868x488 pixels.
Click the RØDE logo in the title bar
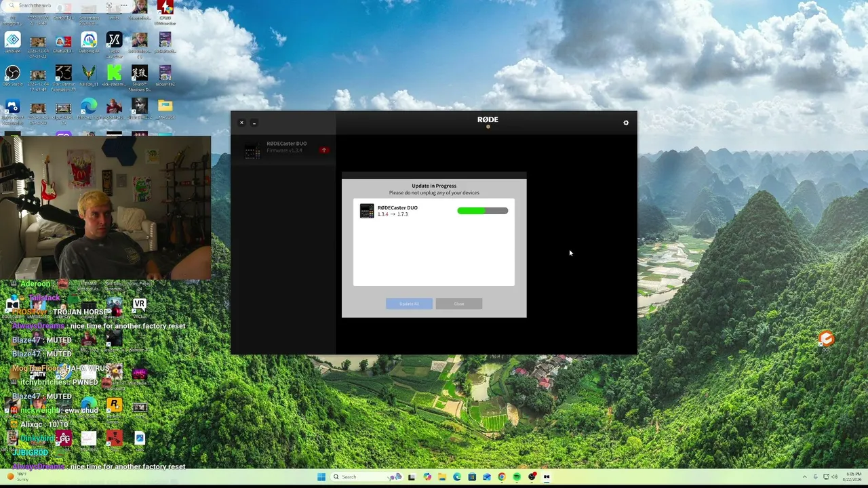point(488,120)
